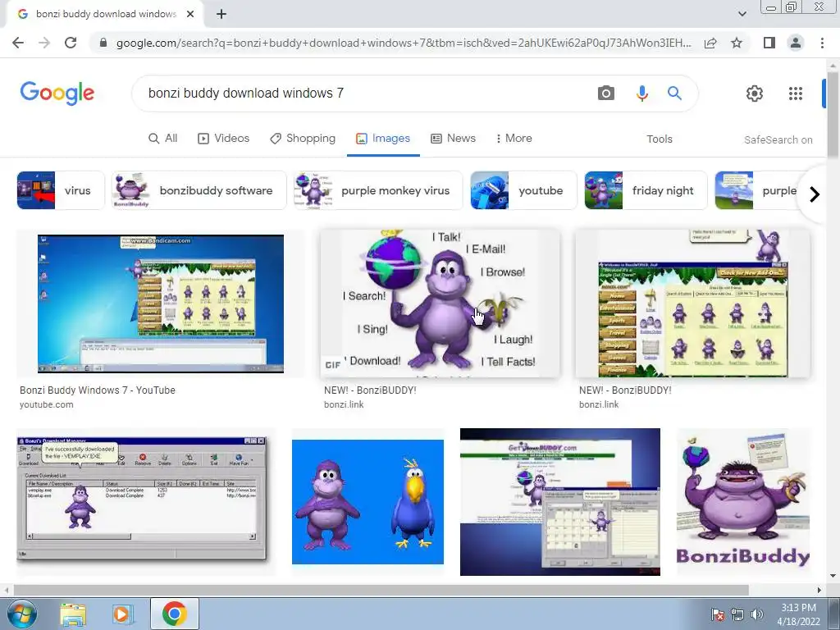Switch to the All results tab
This screenshot has height=630, width=840.
click(163, 138)
